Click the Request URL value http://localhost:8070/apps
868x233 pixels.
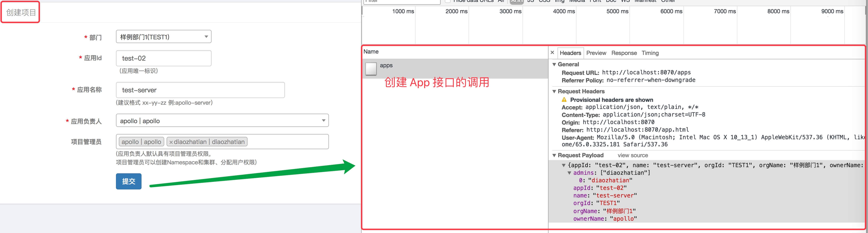(x=646, y=72)
